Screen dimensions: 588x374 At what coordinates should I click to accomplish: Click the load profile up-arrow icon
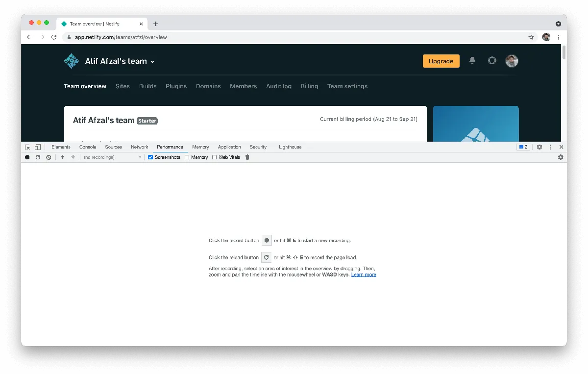[x=62, y=157]
